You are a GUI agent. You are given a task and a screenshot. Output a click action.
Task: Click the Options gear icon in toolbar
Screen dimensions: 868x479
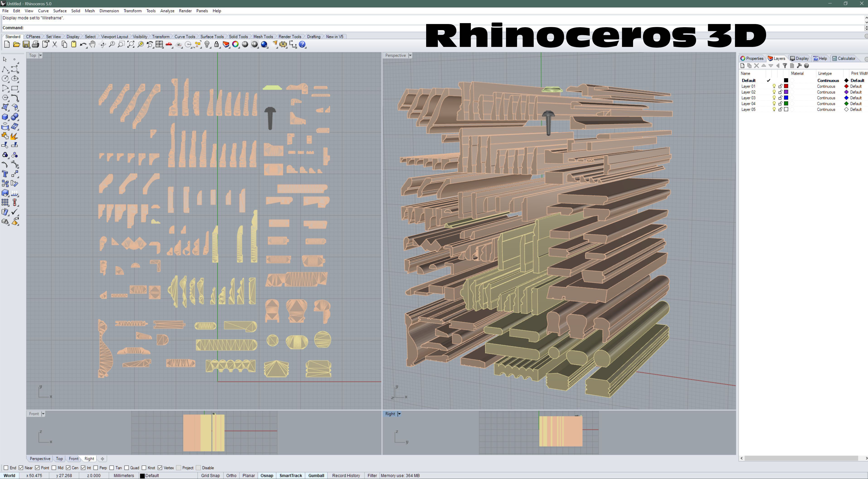tap(283, 44)
